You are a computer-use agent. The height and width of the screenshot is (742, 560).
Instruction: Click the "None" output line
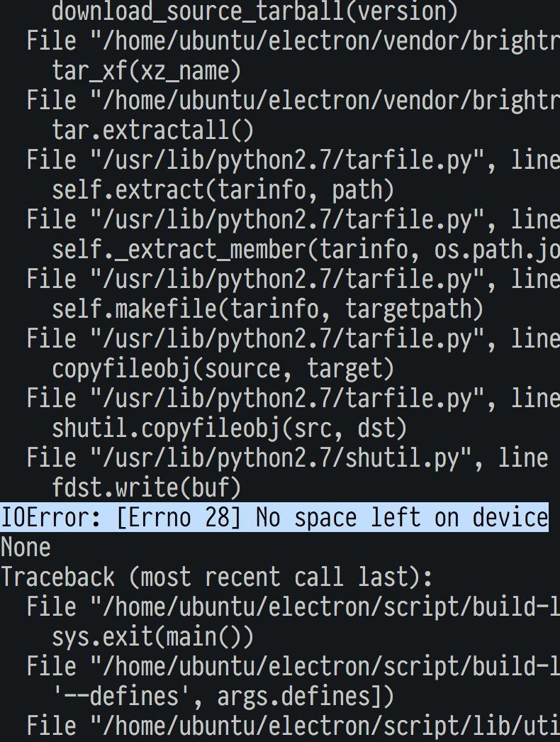tap(26, 548)
